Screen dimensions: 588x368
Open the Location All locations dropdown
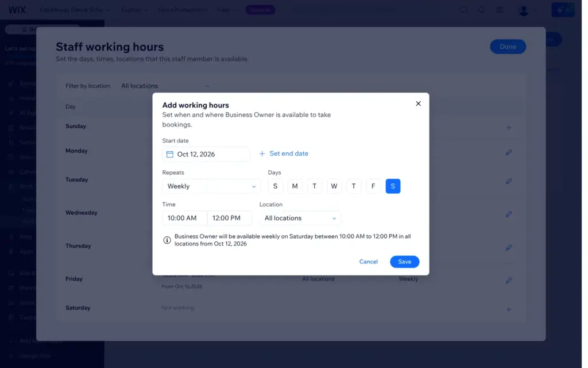[x=300, y=218]
